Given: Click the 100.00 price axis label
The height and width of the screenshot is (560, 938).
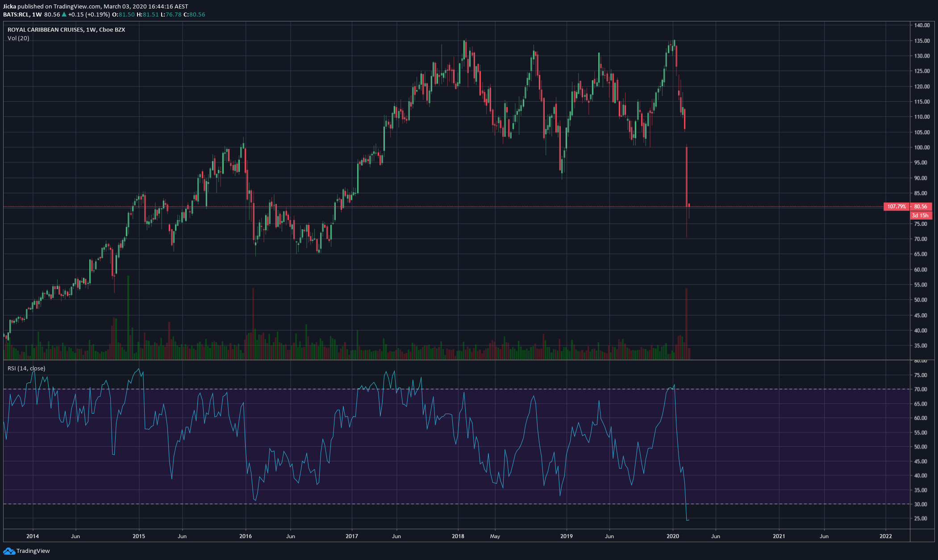Looking at the screenshot, I should pos(922,148).
